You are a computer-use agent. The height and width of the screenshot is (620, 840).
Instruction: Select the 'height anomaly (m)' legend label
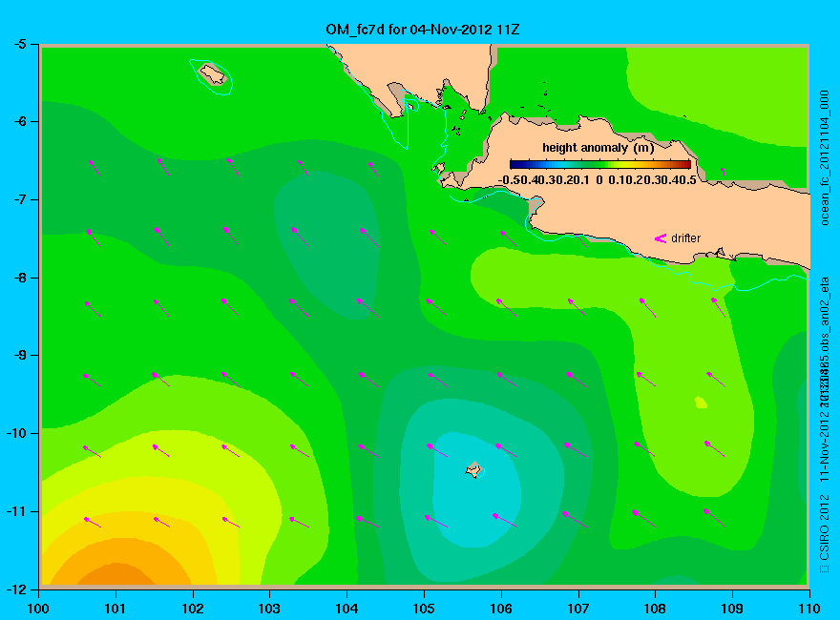[598, 148]
